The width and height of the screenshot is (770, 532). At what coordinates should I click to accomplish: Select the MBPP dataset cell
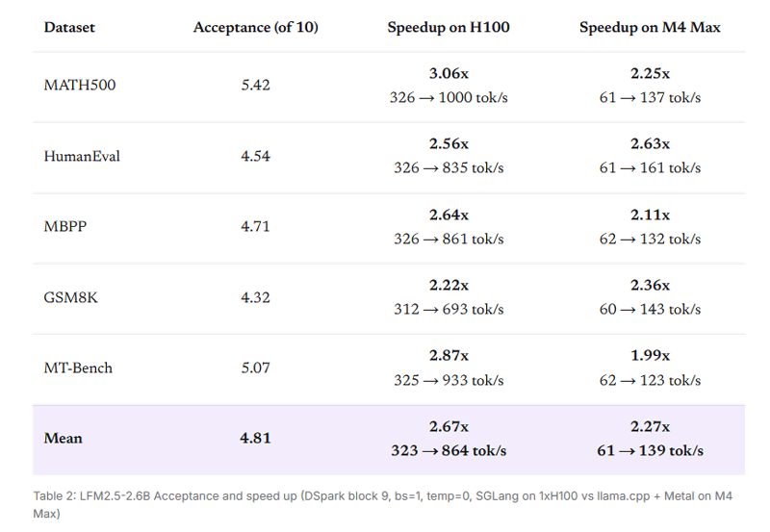pyautogui.click(x=64, y=226)
